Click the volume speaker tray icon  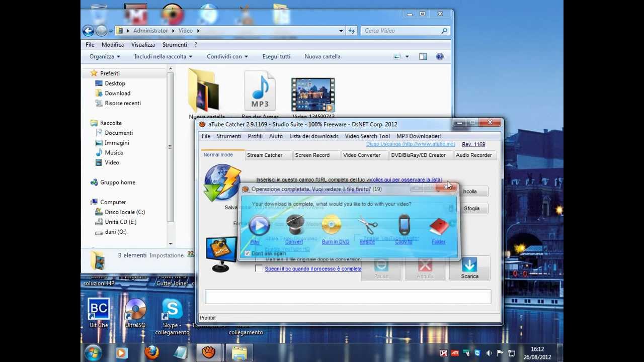489,353
